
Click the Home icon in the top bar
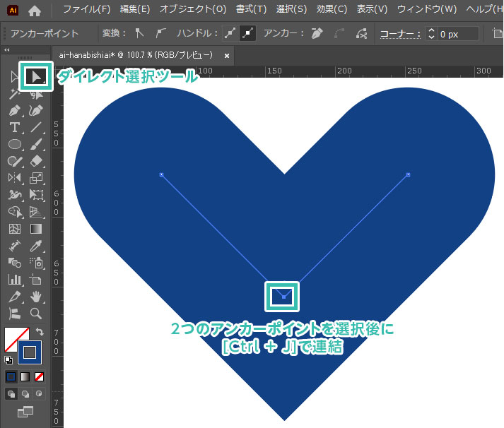(x=34, y=10)
